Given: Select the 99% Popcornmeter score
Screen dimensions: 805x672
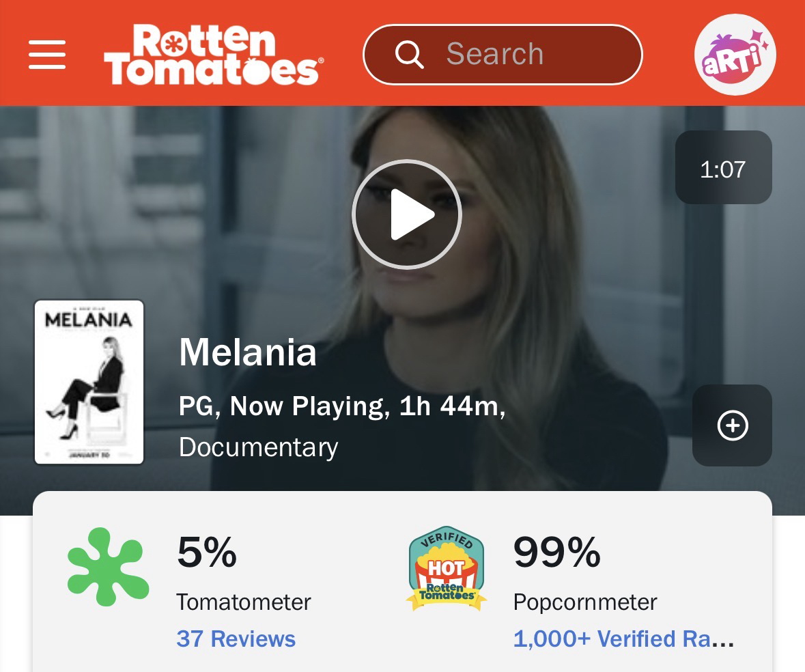Looking at the screenshot, I should click(x=557, y=552).
